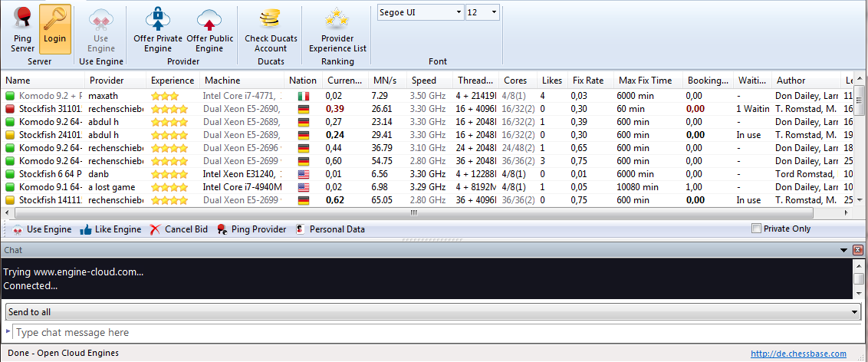Expand the Send to all dropdown
This screenshot has height=362, width=868.
[854, 312]
